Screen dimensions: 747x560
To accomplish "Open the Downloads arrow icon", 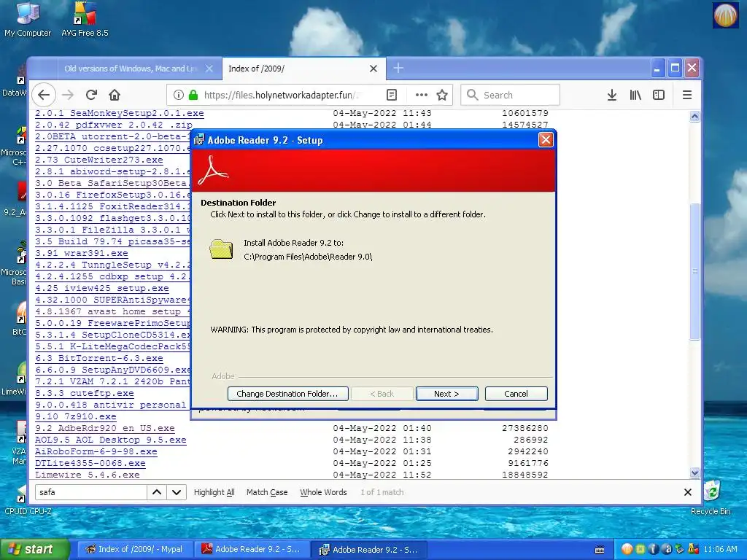I will pyautogui.click(x=612, y=95).
